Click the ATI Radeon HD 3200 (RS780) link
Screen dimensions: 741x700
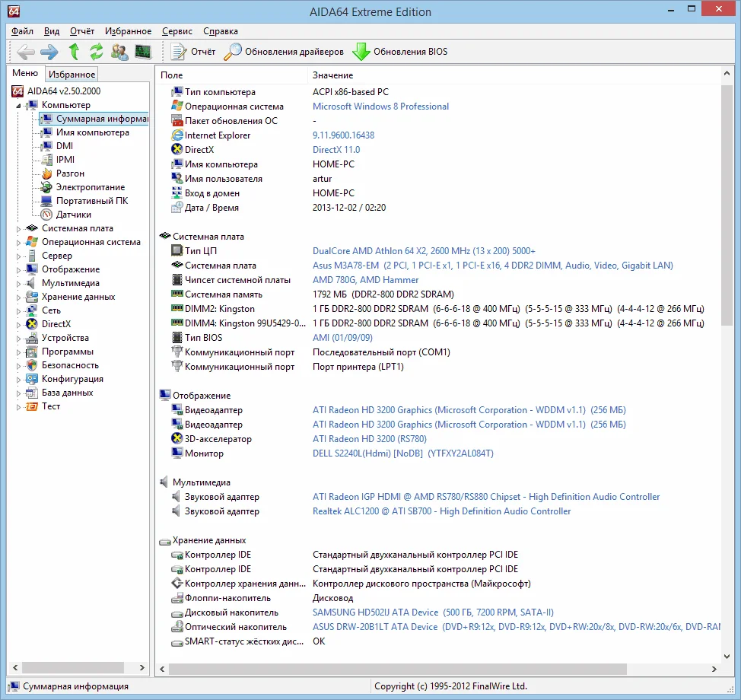pyautogui.click(x=369, y=439)
